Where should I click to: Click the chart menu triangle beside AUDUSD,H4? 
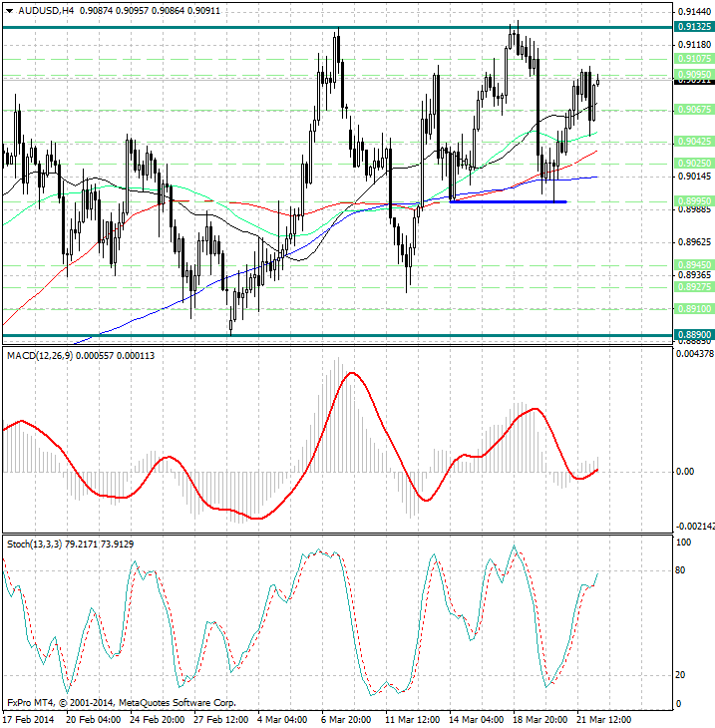tap(8, 10)
